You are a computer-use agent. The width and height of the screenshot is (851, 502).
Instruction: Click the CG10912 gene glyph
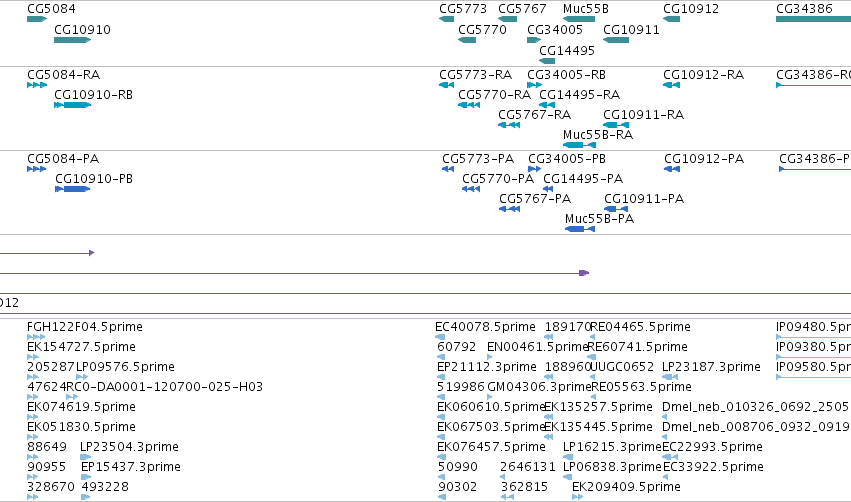(x=671, y=19)
